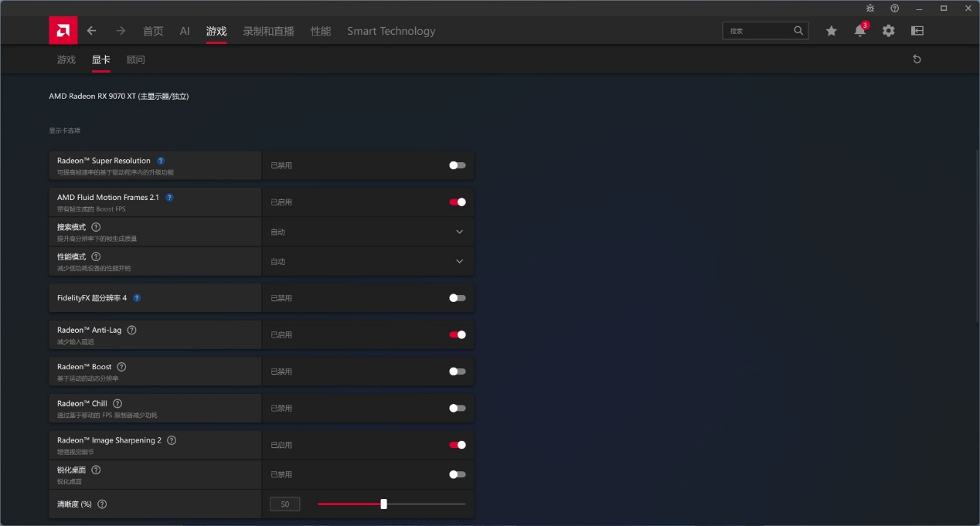The width and height of the screenshot is (980, 526).
Task: Click the 清晰度 value box showing 50
Action: (284, 504)
